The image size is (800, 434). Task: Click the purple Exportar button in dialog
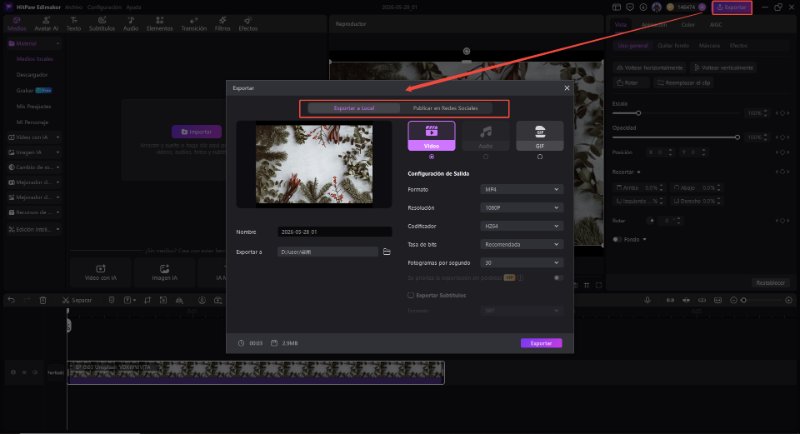(541, 343)
